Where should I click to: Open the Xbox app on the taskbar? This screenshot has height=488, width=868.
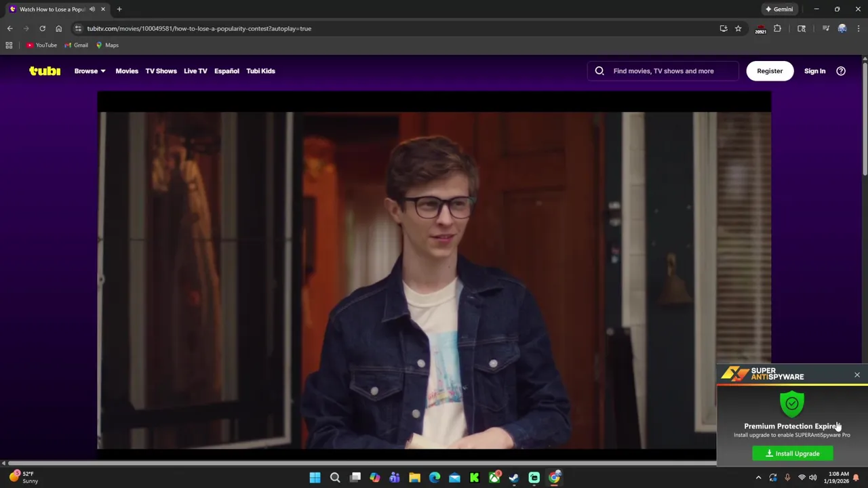click(494, 478)
